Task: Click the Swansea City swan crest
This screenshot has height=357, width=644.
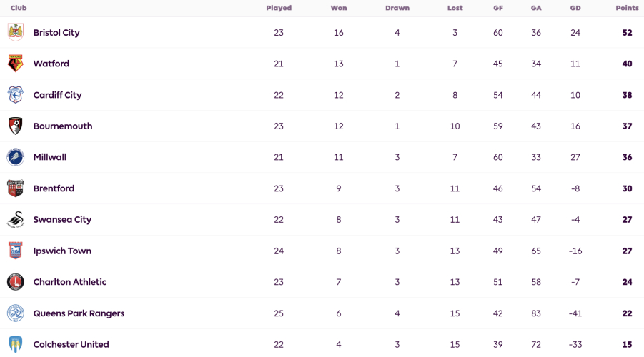Action: point(16,219)
